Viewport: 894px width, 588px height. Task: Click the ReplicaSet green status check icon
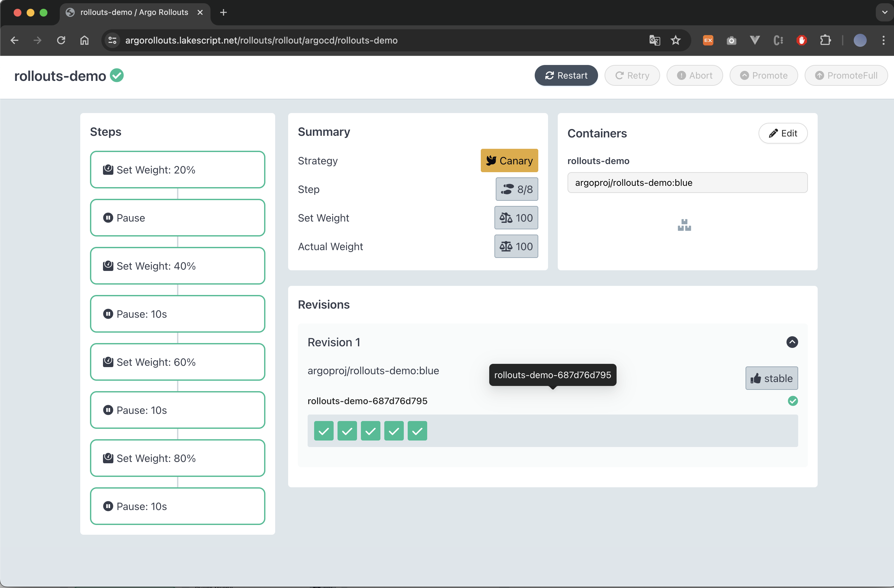coord(793,401)
